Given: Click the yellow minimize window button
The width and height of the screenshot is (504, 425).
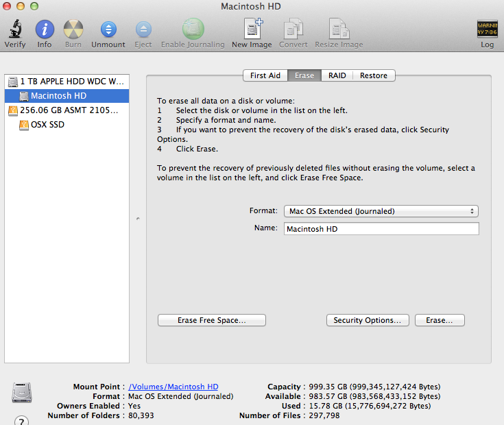Looking at the screenshot, I should click(21, 6).
